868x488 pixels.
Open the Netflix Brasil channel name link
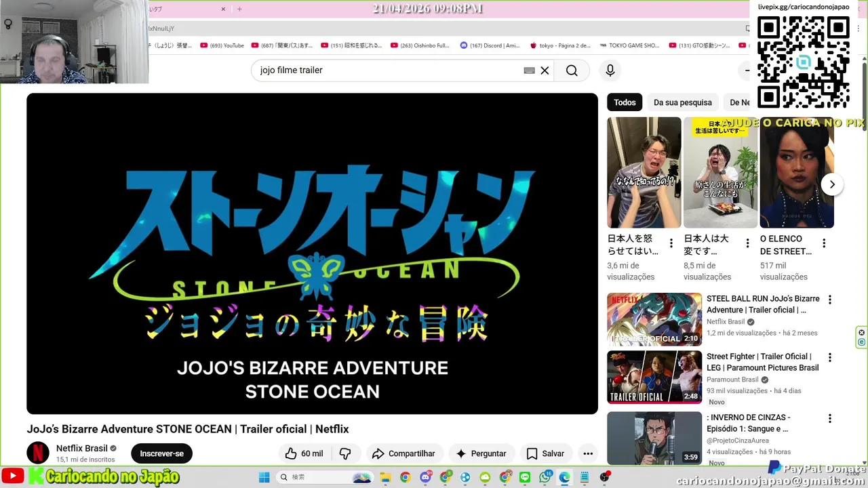pos(82,448)
